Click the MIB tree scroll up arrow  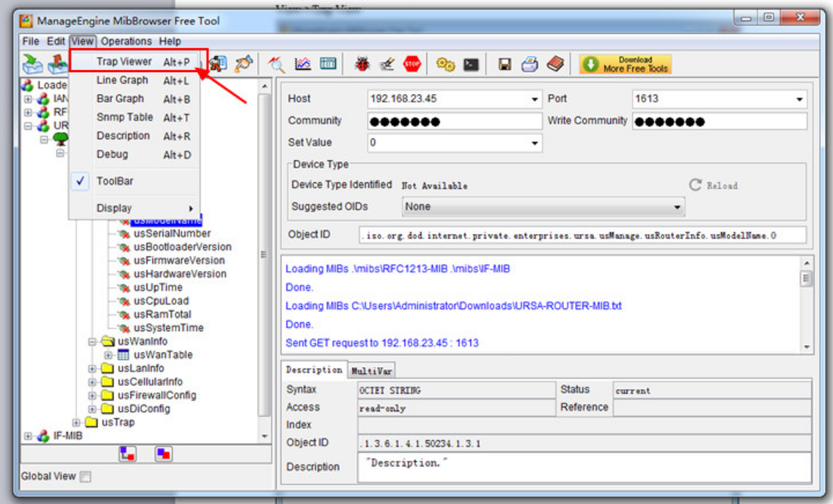point(264,86)
